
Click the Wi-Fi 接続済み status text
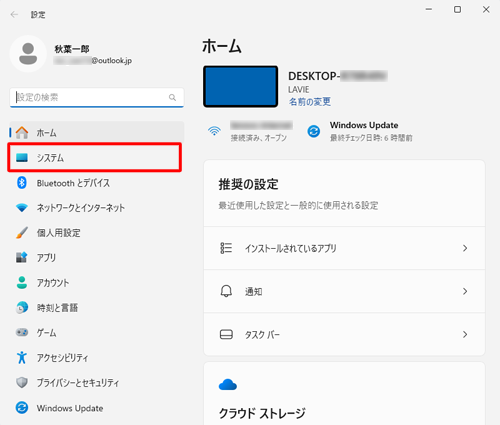pyautogui.click(x=259, y=138)
